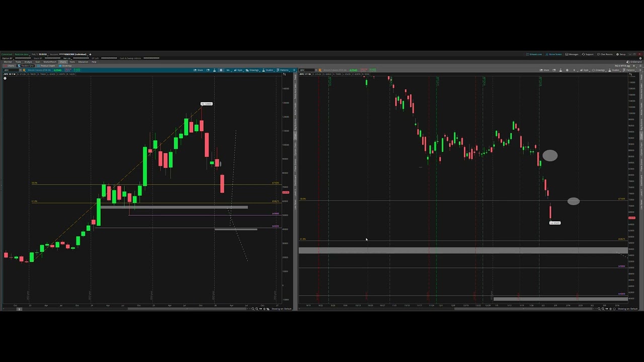The width and height of the screenshot is (644, 362).
Task: Select the Bookmap sub-tab
Action: [65, 66]
